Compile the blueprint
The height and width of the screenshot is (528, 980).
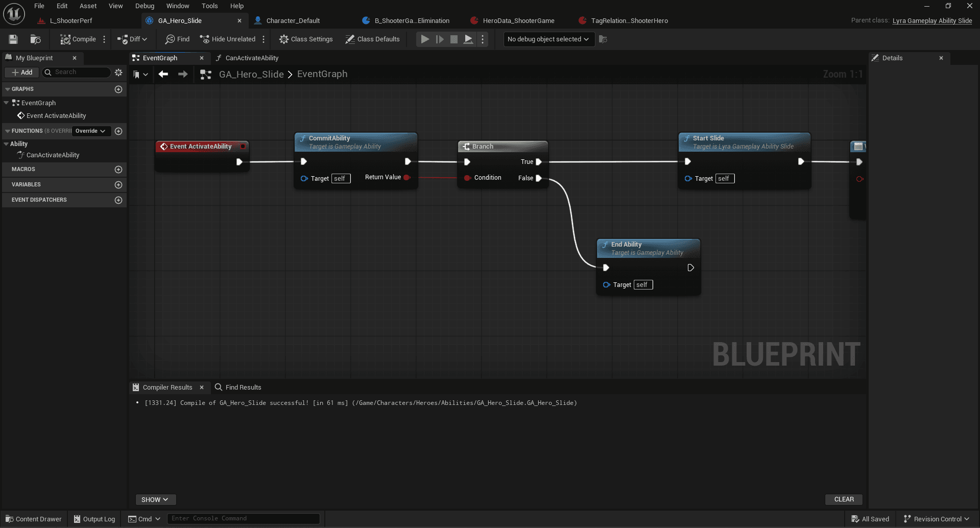point(78,39)
